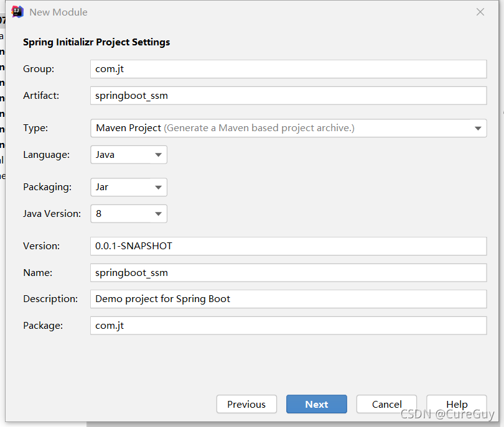Image resolution: width=504 pixels, height=427 pixels.
Task: Close the New Module dialog
Action: [x=480, y=12]
